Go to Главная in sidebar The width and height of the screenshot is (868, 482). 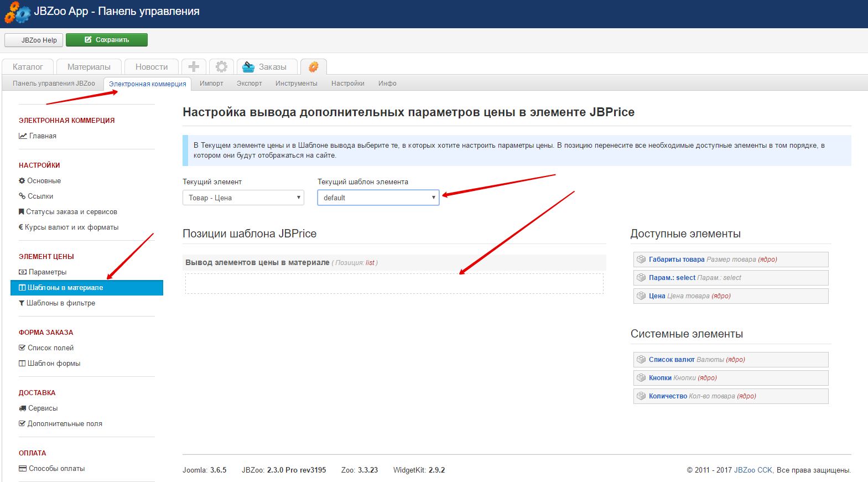38,136
